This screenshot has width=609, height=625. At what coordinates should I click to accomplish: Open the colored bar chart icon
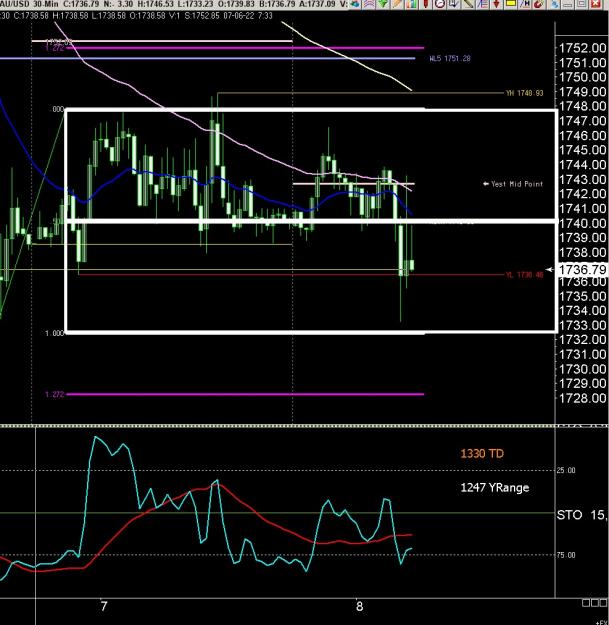pyautogui.click(x=412, y=3)
